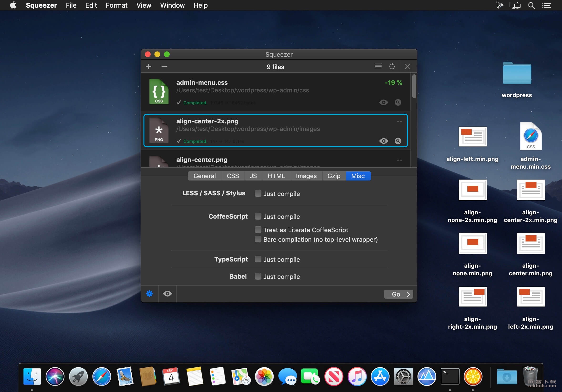Viewport: 562px width, 392px height.
Task: Open the JS settings tab
Action: pyautogui.click(x=253, y=176)
